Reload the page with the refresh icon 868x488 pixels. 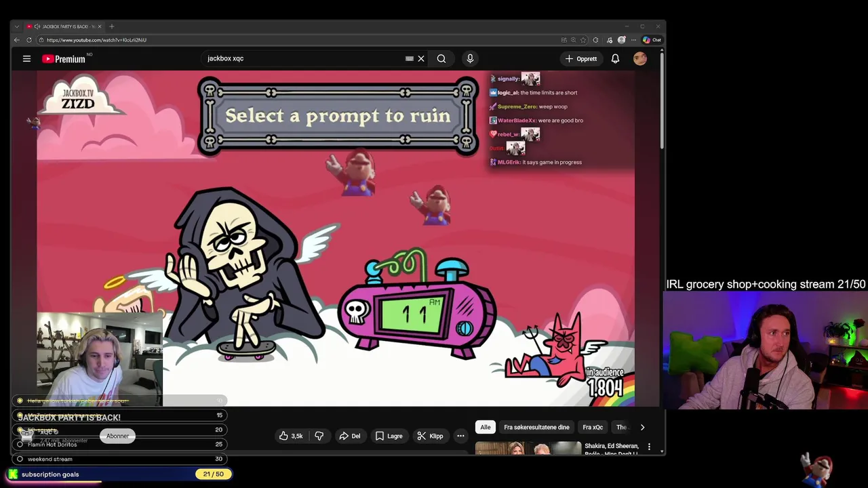tap(29, 40)
